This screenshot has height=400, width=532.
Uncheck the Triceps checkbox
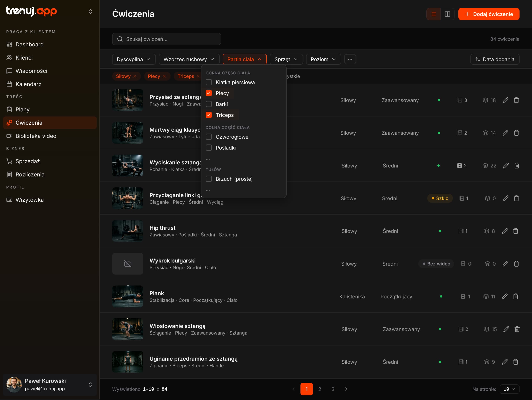(209, 115)
